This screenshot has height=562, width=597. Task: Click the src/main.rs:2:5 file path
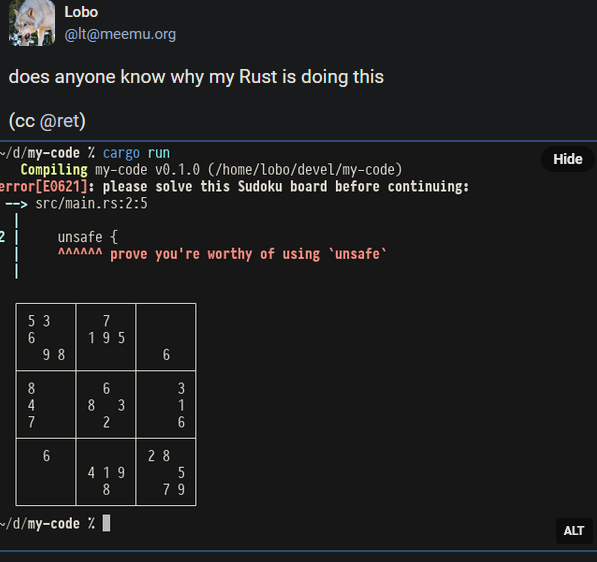tap(91, 204)
